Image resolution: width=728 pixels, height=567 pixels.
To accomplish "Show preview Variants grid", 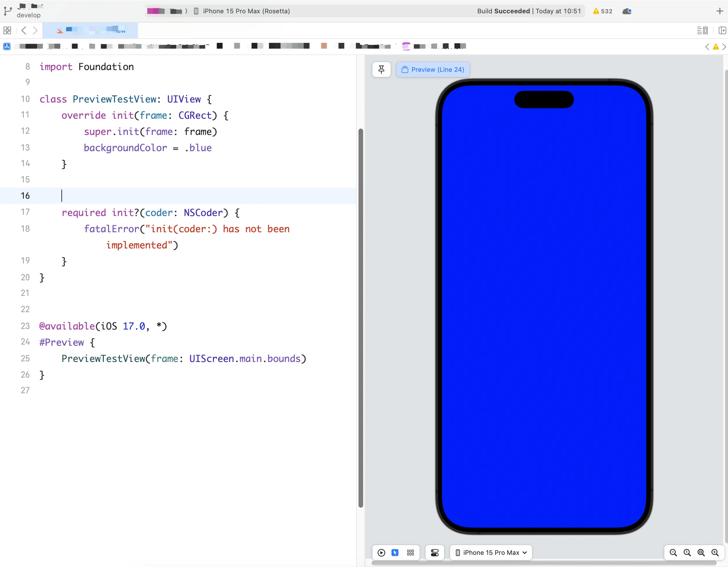I will click(x=410, y=553).
